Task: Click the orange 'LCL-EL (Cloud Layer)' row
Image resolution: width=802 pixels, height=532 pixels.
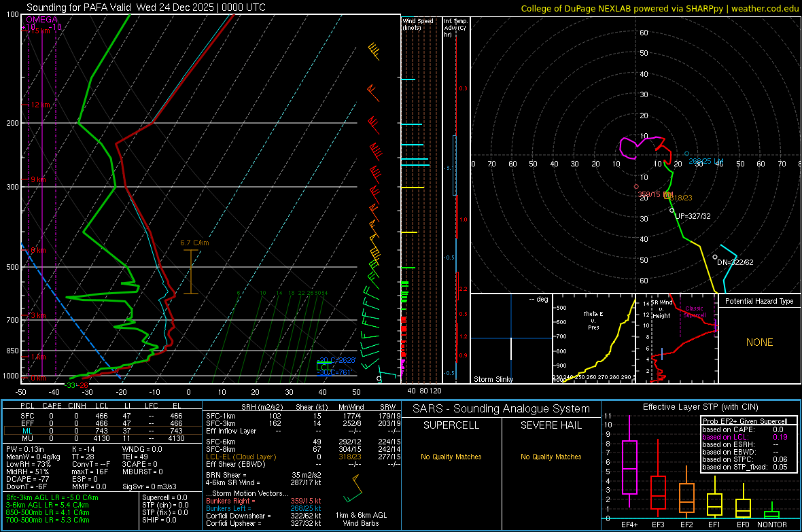Action: point(303,457)
